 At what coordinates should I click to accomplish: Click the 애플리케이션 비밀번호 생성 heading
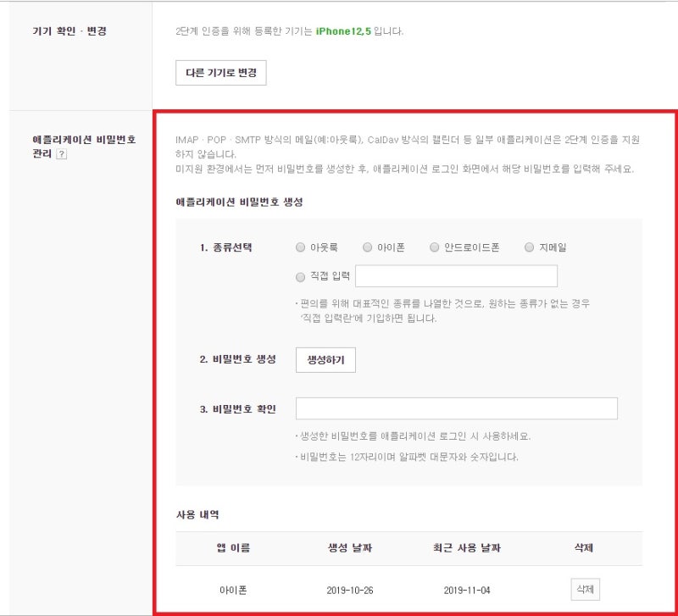(239, 203)
